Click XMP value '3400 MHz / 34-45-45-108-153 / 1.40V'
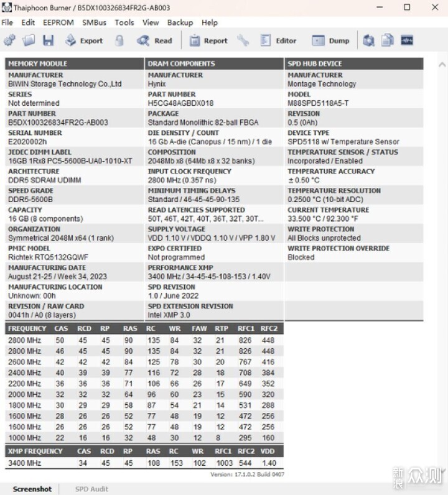This screenshot has width=448, height=495. (209, 277)
